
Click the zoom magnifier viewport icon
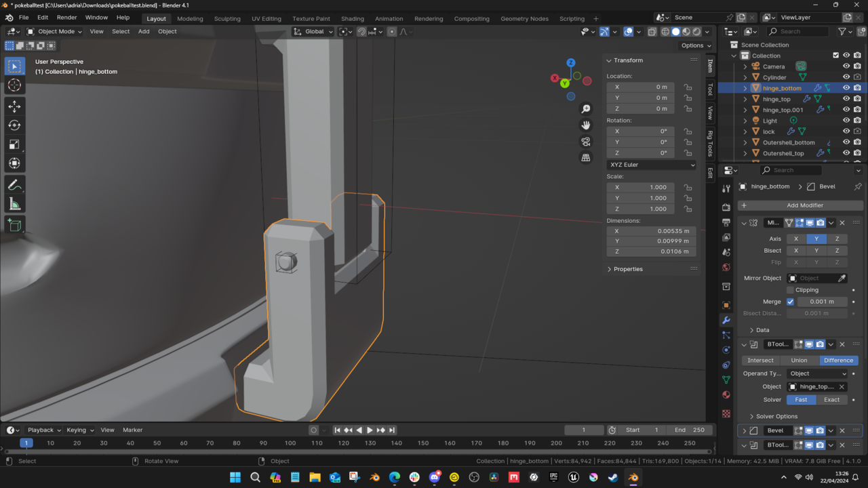click(x=586, y=109)
